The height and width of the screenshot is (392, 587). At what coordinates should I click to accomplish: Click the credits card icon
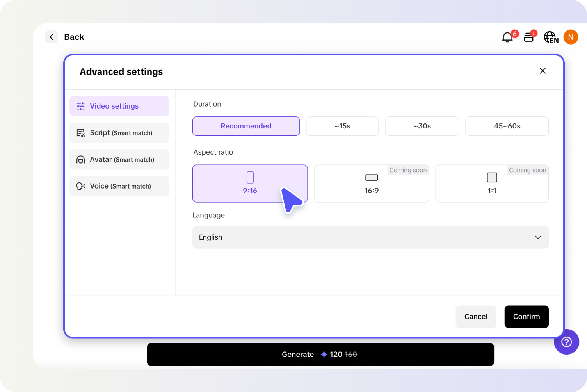click(529, 37)
